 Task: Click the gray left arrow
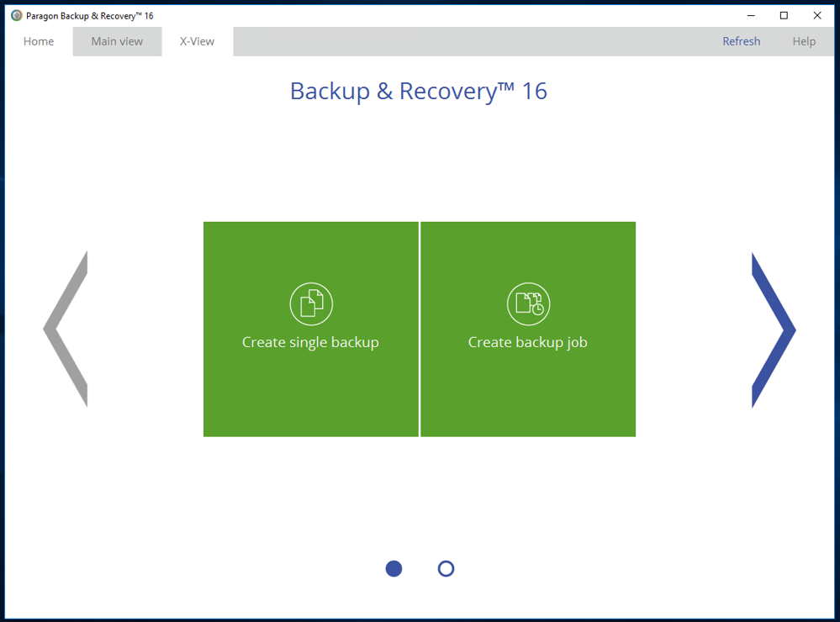pos(66,329)
